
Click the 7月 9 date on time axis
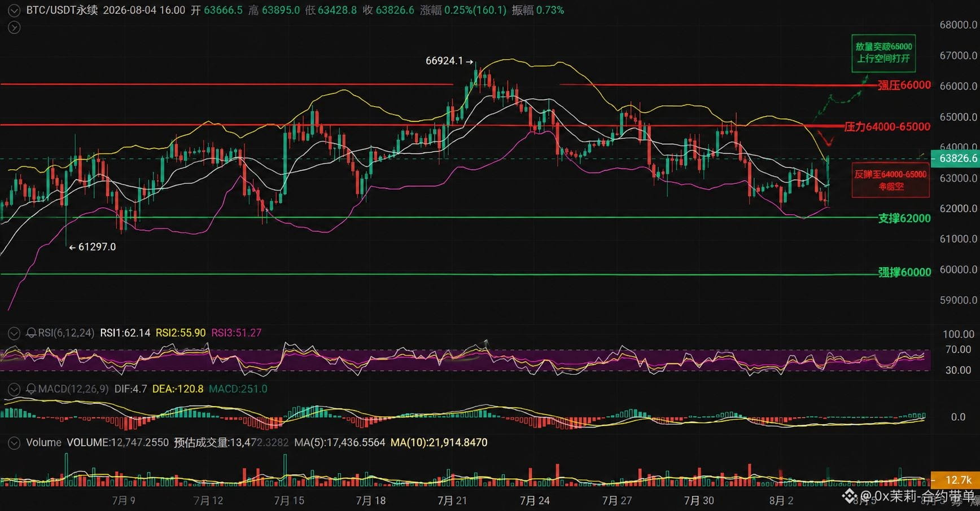(124, 501)
